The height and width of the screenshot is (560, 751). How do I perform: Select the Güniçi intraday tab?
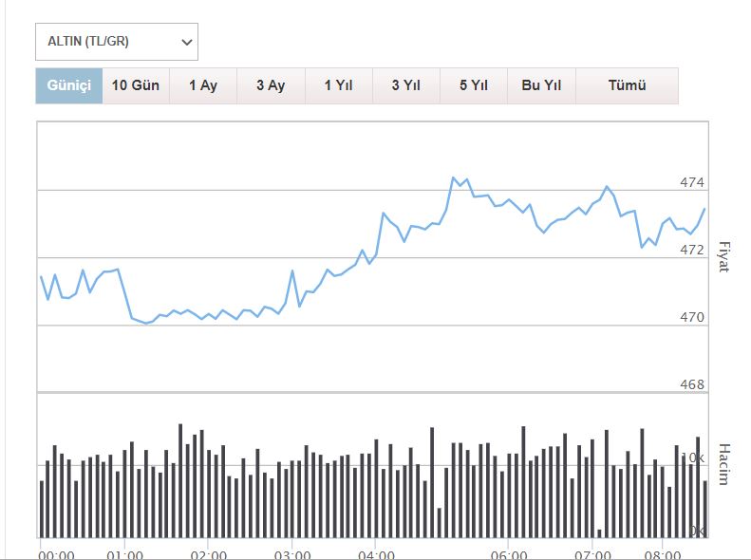tap(68, 85)
